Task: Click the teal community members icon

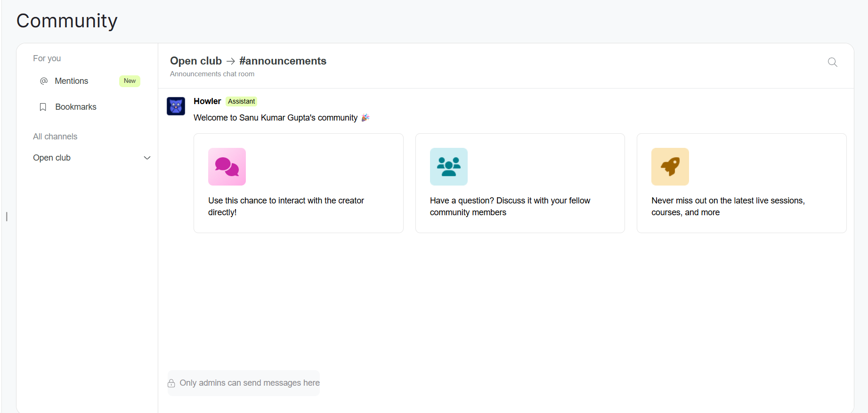Action: (448, 167)
